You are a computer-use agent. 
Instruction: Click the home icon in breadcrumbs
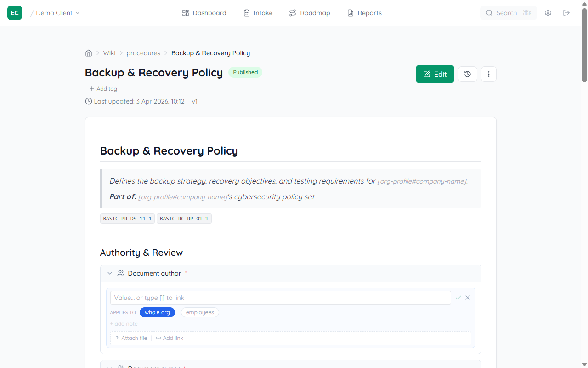point(88,53)
